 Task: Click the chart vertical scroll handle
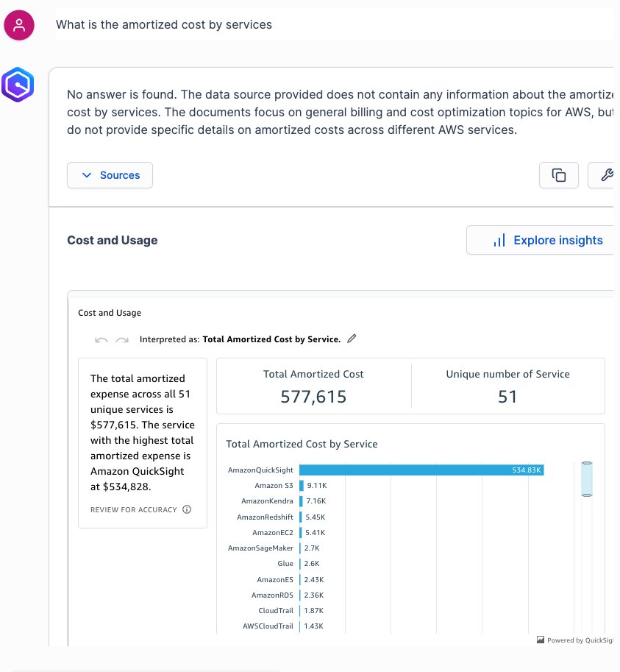[x=587, y=479]
